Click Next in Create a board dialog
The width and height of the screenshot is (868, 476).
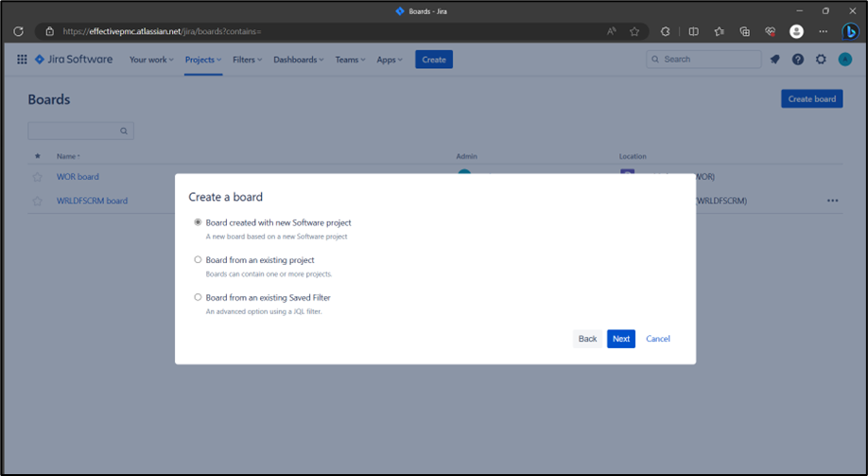(x=621, y=339)
